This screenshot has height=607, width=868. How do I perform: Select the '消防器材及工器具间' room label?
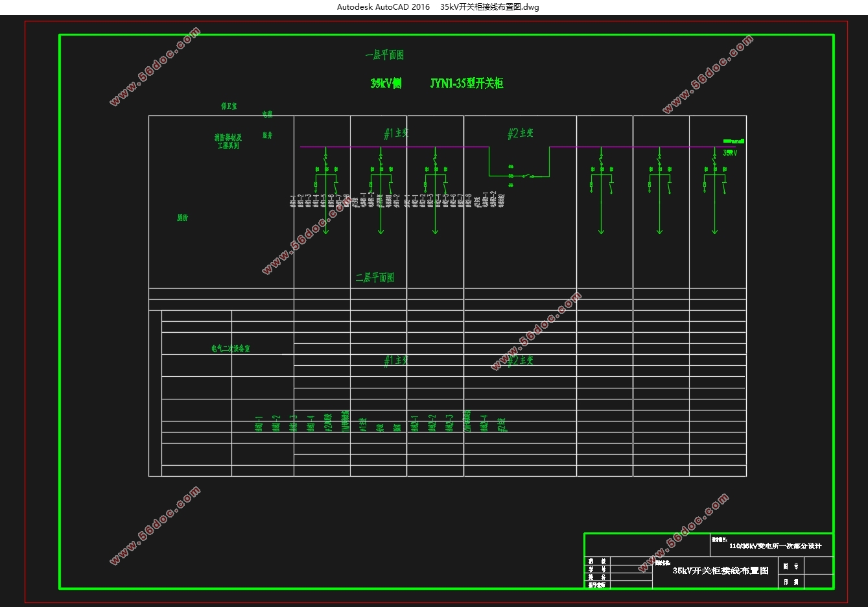[x=228, y=141]
